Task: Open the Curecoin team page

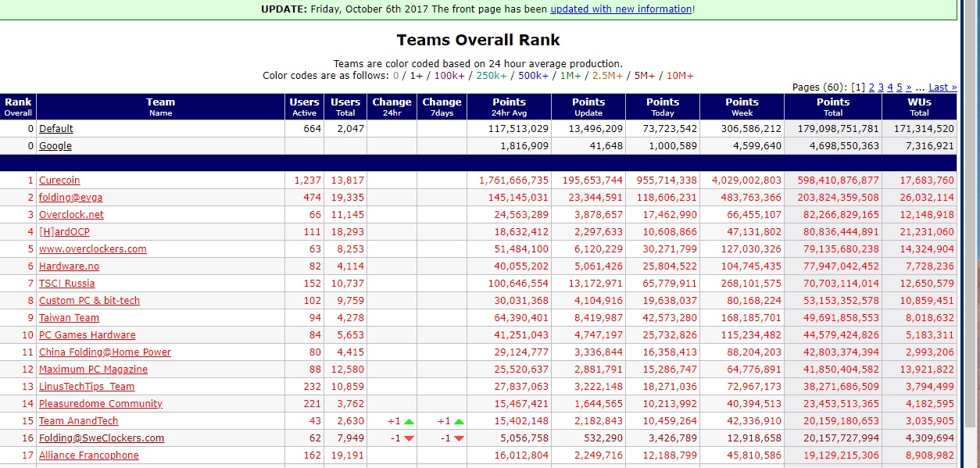Action: tap(59, 180)
